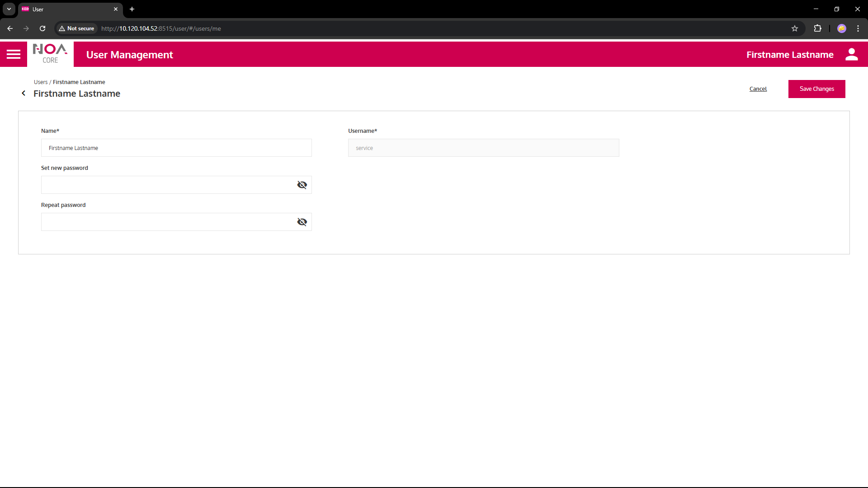Click the Cancel link

pyautogui.click(x=758, y=89)
